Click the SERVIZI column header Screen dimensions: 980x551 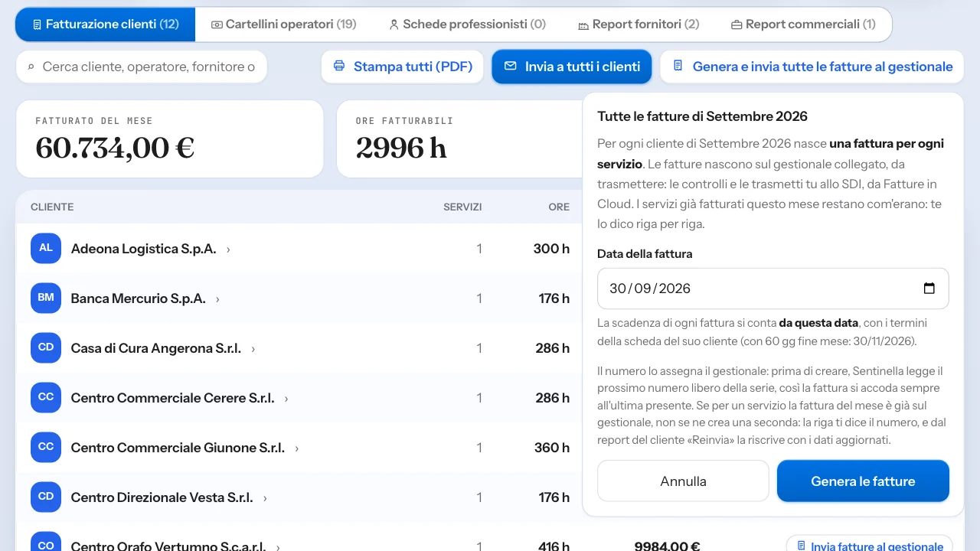coord(462,207)
